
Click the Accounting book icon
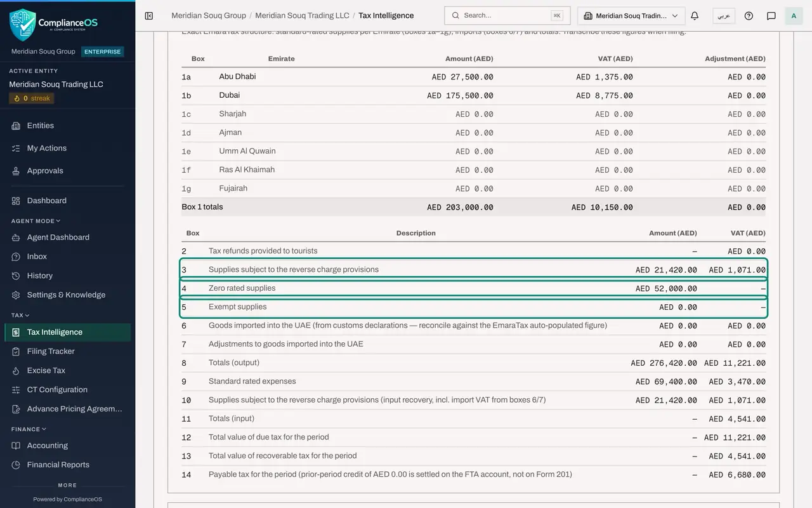[x=16, y=446]
